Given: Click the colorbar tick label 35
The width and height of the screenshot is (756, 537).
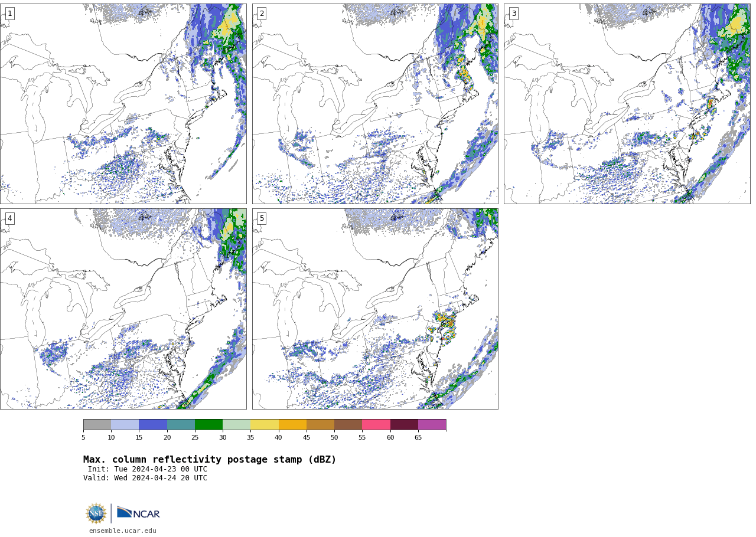Looking at the screenshot, I should coord(250,437).
